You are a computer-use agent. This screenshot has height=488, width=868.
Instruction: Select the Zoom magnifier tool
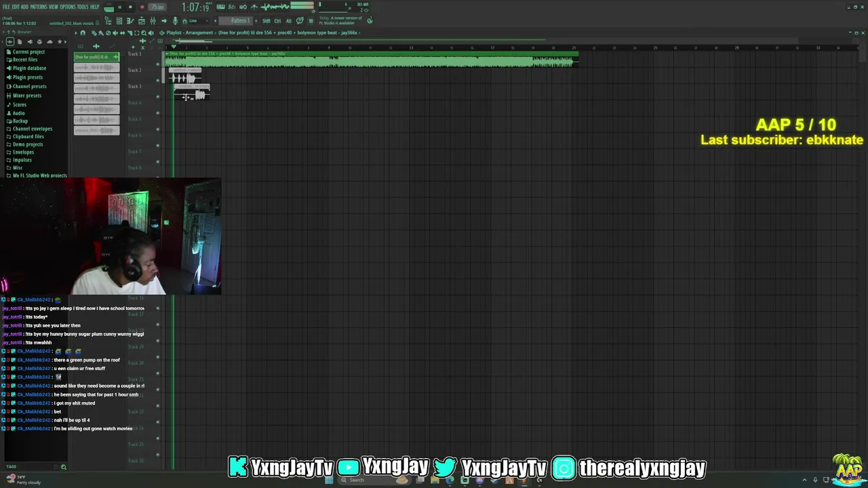coord(144,33)
